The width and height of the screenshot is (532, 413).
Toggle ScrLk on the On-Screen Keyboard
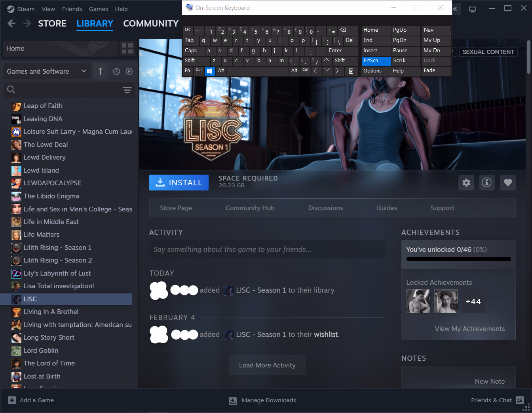[x=406, y=61]
